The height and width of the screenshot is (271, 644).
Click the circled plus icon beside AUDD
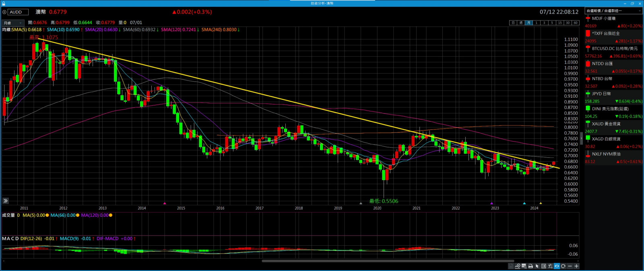[4, 12]
